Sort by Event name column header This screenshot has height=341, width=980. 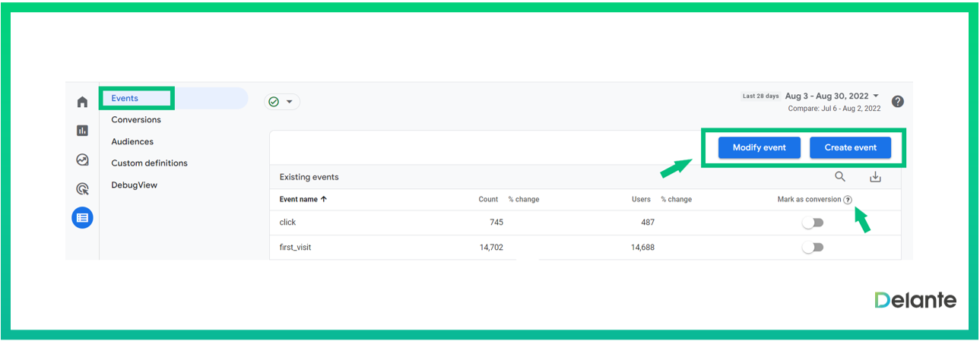point(303,200)
